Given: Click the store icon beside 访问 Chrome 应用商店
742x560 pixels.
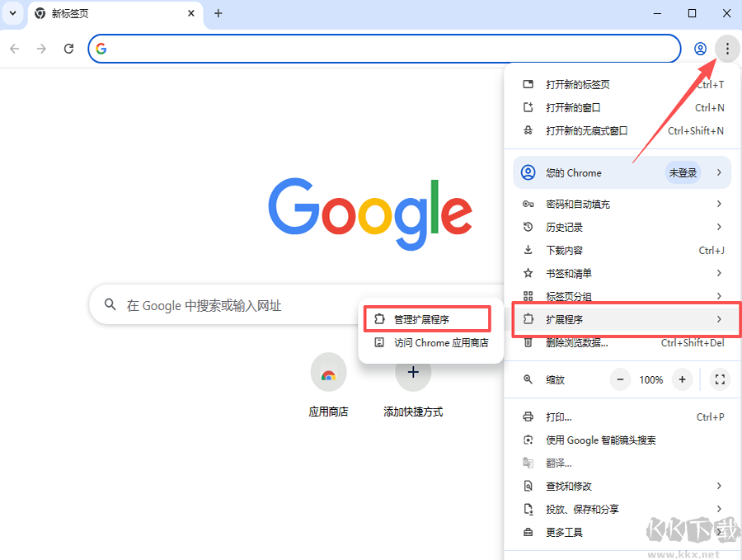Looking at the screenshot, I should (x=379, y=342).
